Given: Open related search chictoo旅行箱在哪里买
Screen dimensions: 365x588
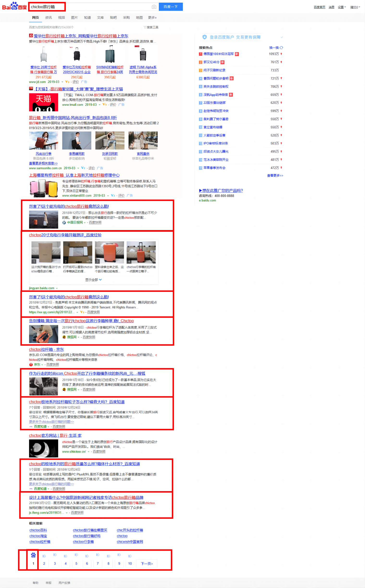Looking at the screenshot, I should 90,530.
